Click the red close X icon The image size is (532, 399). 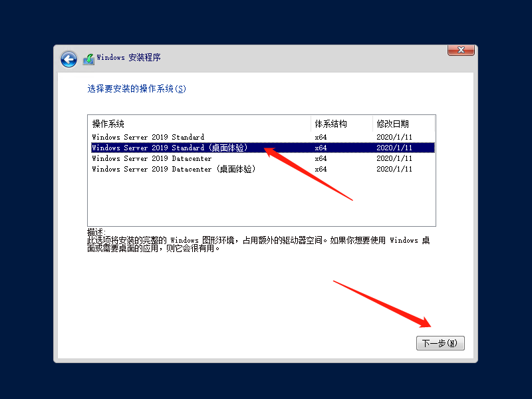point(461,50)
